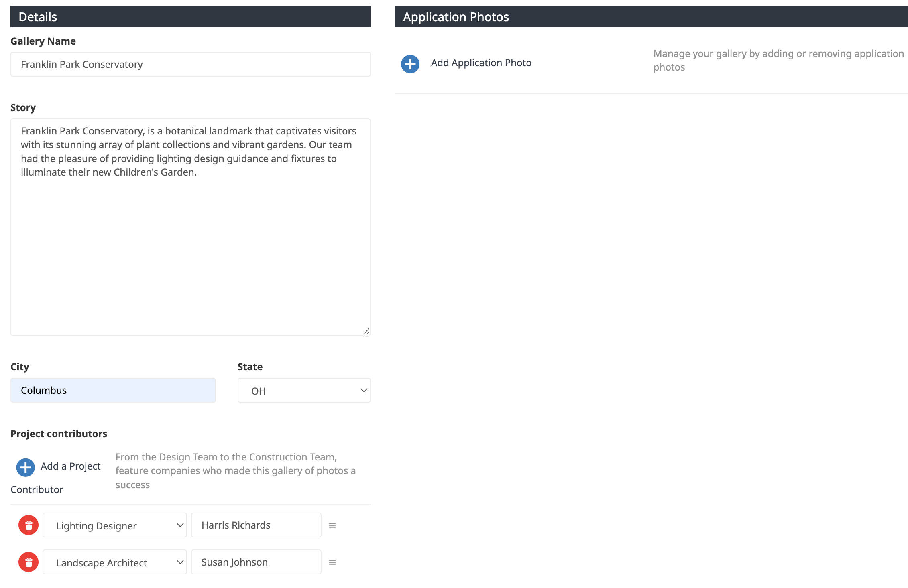Click the 'From the Design Team' help text

236,470
